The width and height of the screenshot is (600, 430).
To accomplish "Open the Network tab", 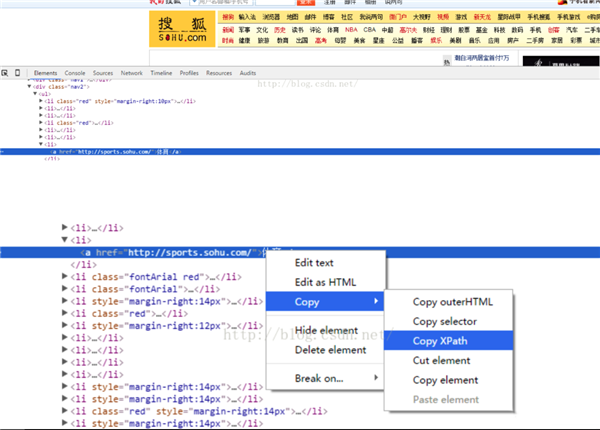I will (132, 73).
